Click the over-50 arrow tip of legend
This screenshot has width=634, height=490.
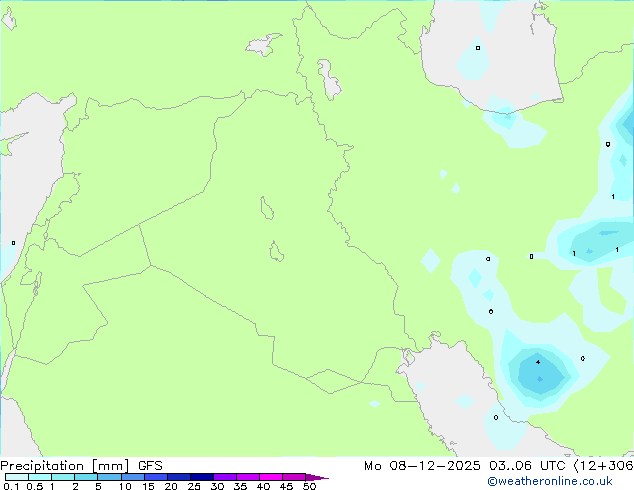point(317,477)
